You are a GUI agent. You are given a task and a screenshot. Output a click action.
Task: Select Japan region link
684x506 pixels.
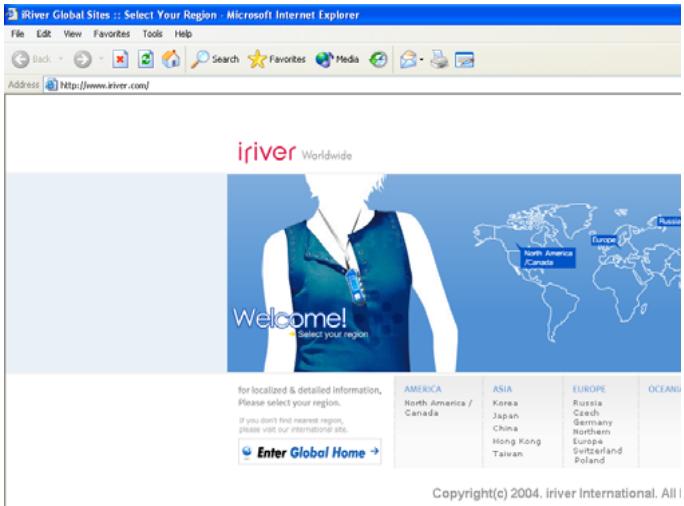pyautogui.click(x=506, y=416)
